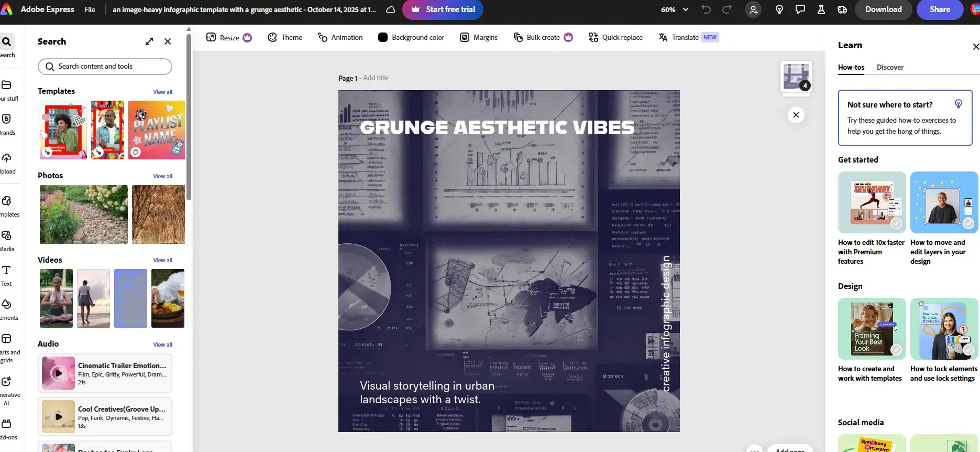This screenshot has width=980, height=452.
Task: Focus the Search content and tools field
Action: [x=105, y=67]
